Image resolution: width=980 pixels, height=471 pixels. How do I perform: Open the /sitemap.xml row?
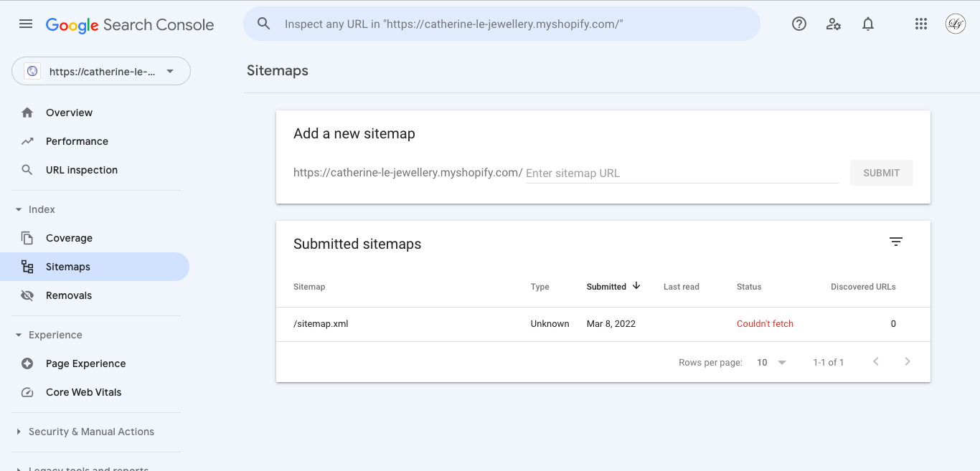tap(321, 324)
